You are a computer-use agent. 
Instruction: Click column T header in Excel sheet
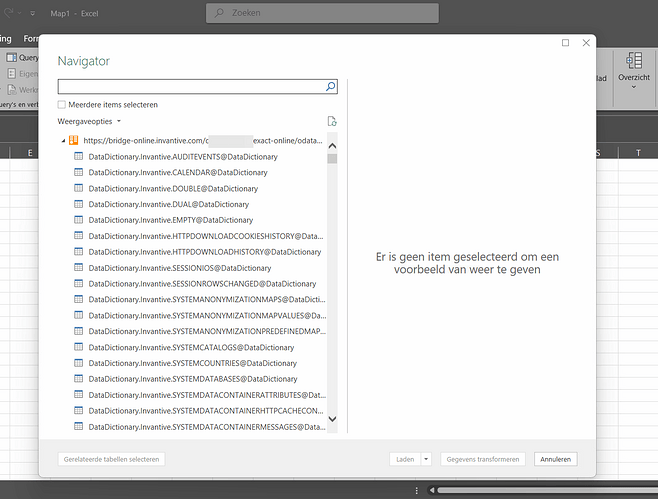(638, 153)
